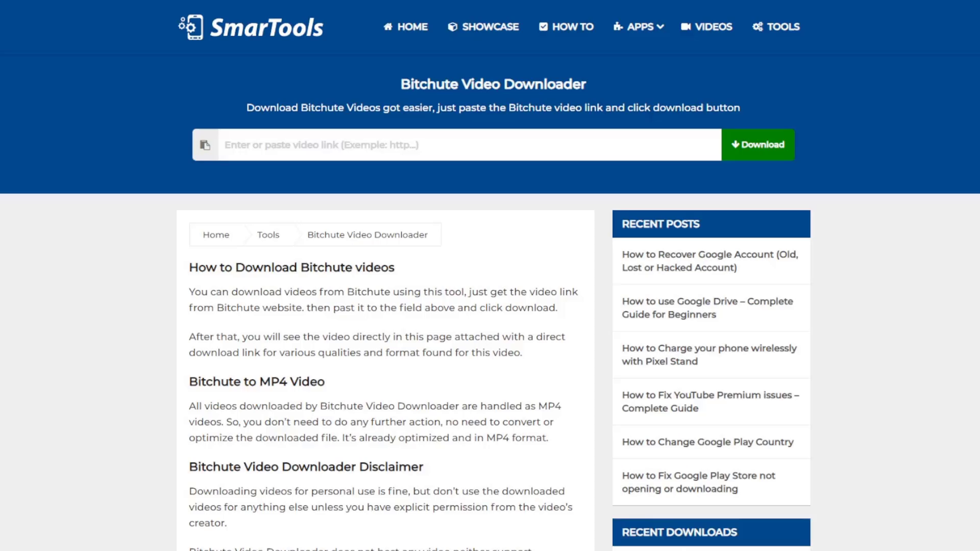Open the HOME menu item
Viewport: 980px width, 551px height.
coord(406,27)
